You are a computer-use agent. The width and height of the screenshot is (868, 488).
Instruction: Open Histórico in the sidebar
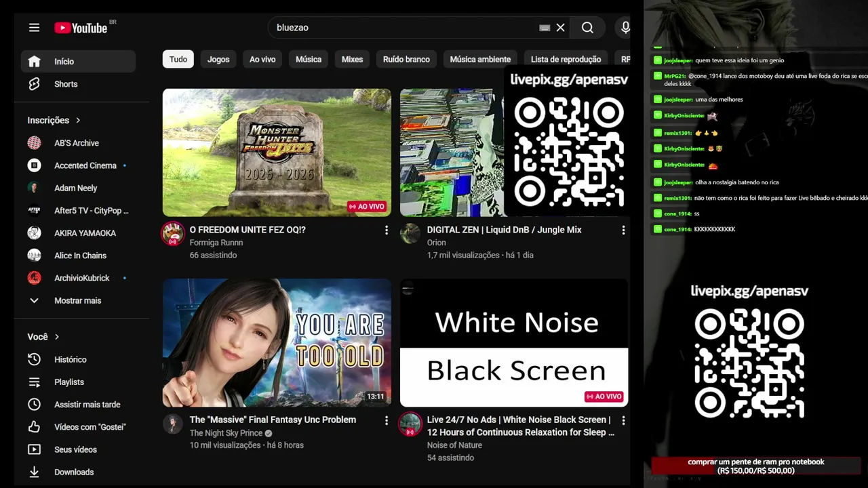click(x=78, y=359)
